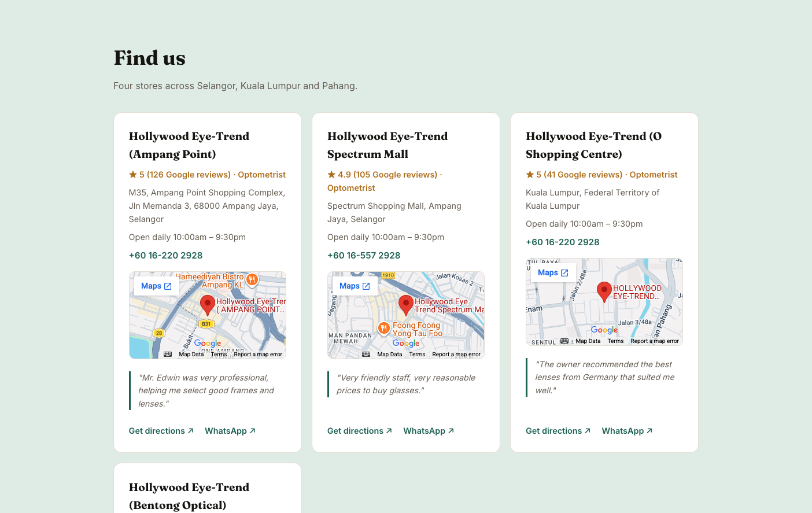The image size is (812, 513).
Task: Click Hollywood Eye-Trend Spectrum Mall heading
Action: click(387, 145)
